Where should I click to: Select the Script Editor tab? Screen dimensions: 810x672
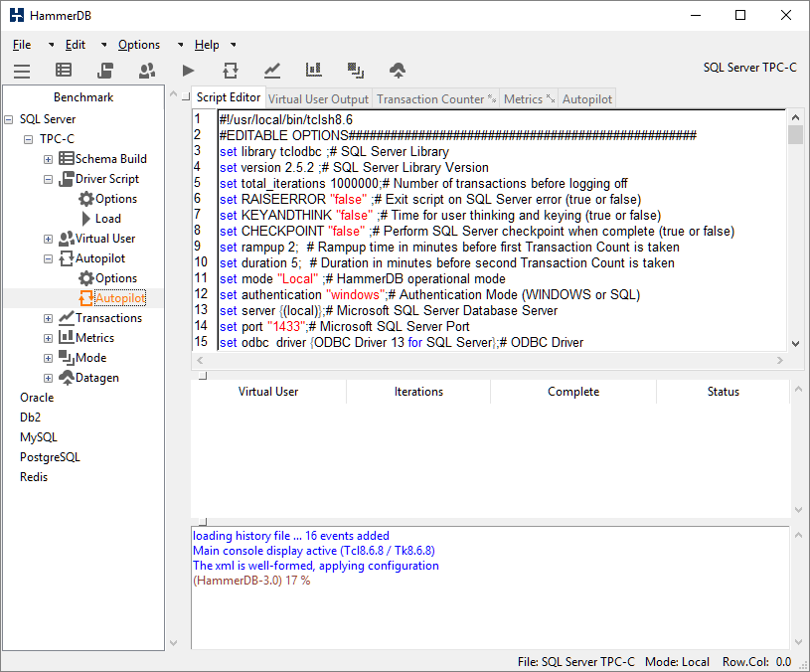tap(229, 97)
